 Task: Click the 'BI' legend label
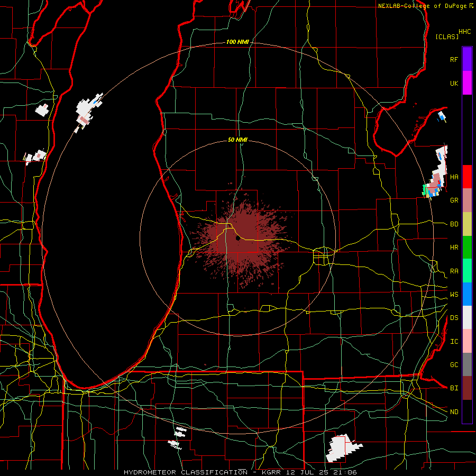(454, 388)
